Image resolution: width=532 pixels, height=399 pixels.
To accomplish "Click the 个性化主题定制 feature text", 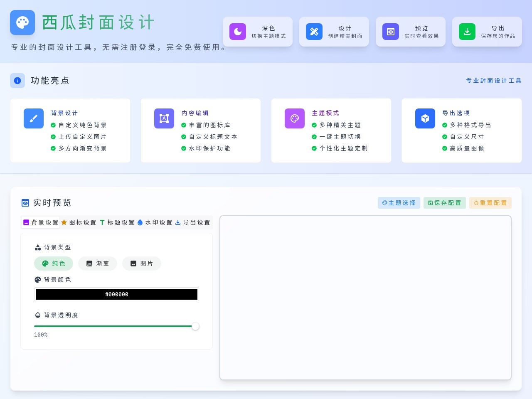I will (344, 148).
